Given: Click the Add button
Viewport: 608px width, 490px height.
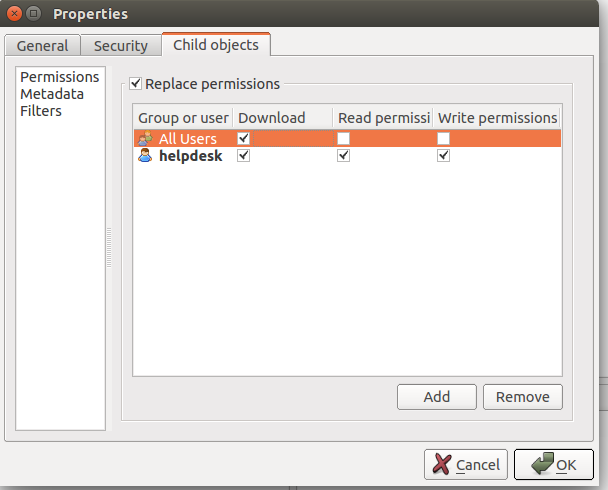Looking at the screenshot, I should pyautogui.click(x=437, y=397).
